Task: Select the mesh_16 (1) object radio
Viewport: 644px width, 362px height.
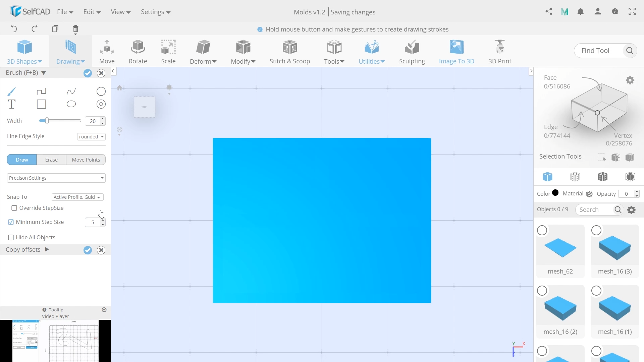Action: click(x=596, y=291)
